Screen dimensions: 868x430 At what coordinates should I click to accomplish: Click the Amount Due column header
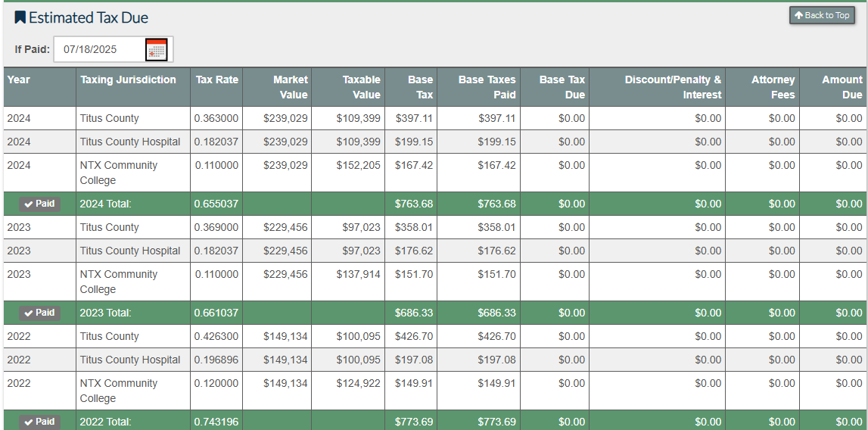click(842, 87)
